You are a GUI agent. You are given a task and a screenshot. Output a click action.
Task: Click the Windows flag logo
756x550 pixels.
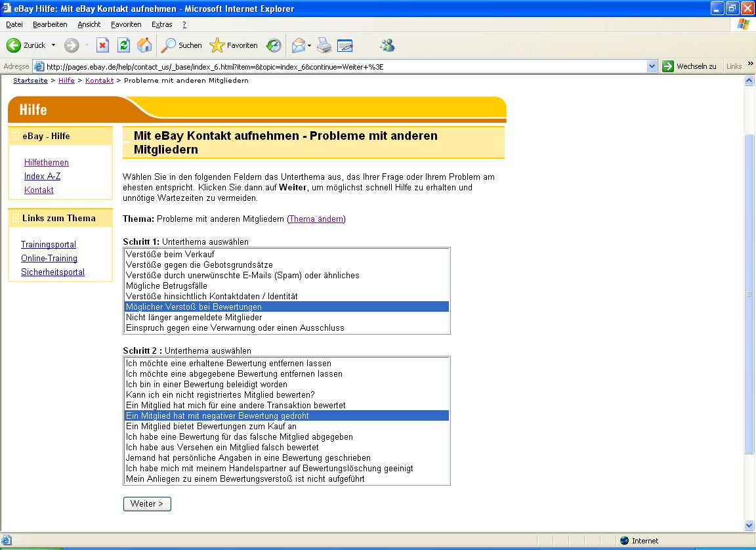tap(743, 24)
